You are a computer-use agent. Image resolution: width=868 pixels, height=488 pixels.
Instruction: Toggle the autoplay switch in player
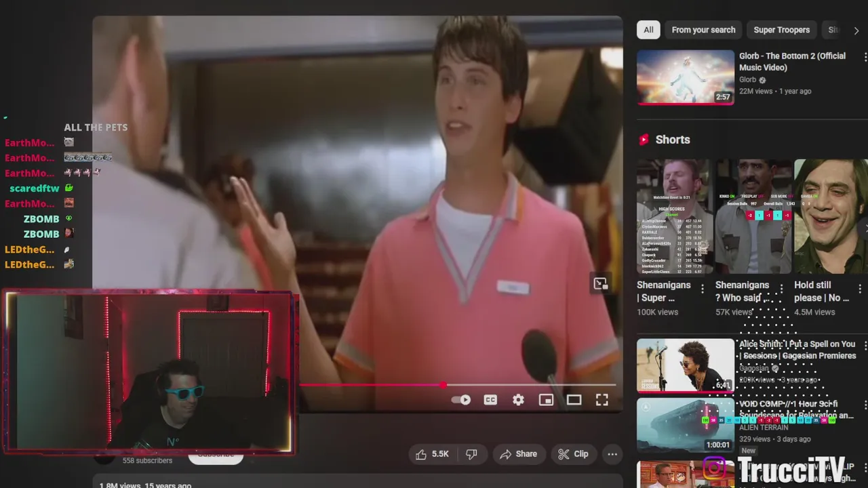[461, 400]
